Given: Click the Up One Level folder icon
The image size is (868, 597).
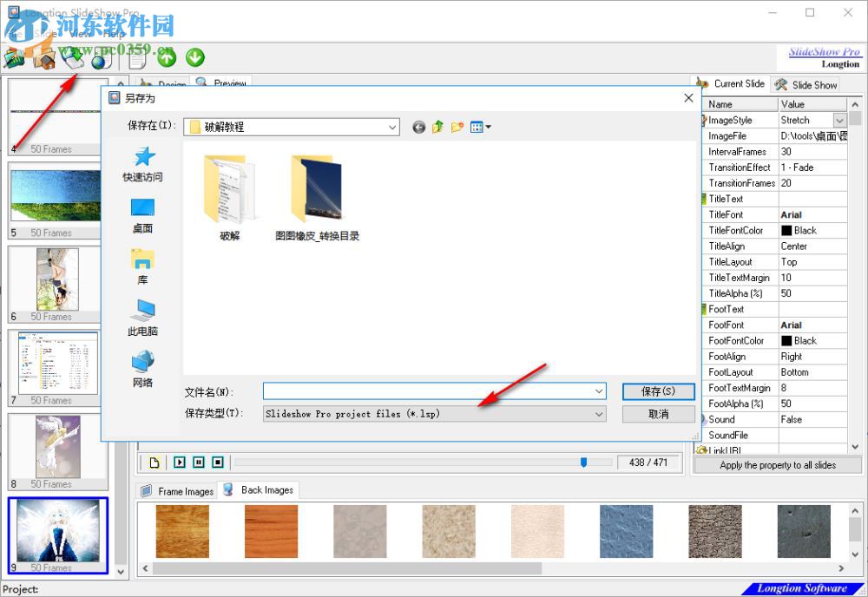Looking at the screenshot, I should pyautogui.click(x=437, y=126).
